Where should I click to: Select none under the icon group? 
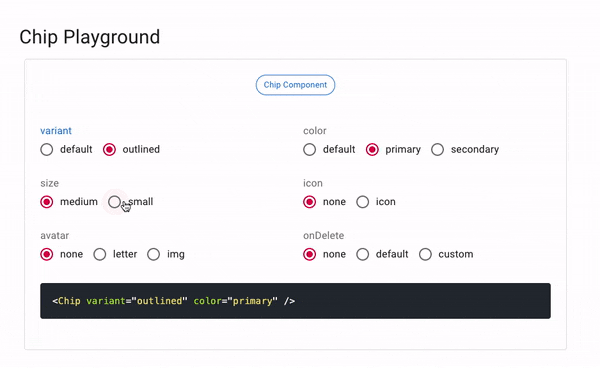310,202
